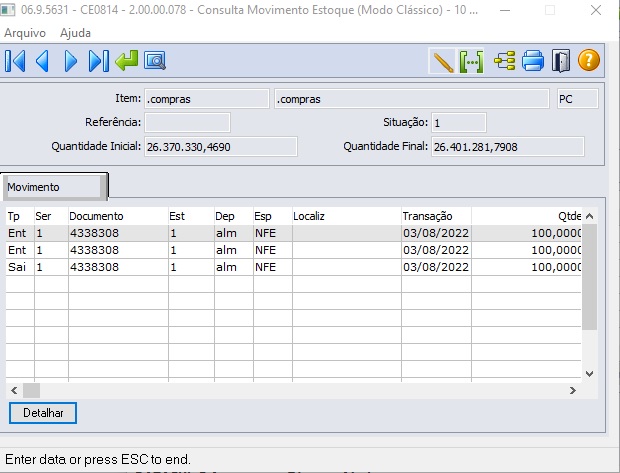
Task: Click the vertical scrollbar thumb
Action: click(x=589, y=277)
